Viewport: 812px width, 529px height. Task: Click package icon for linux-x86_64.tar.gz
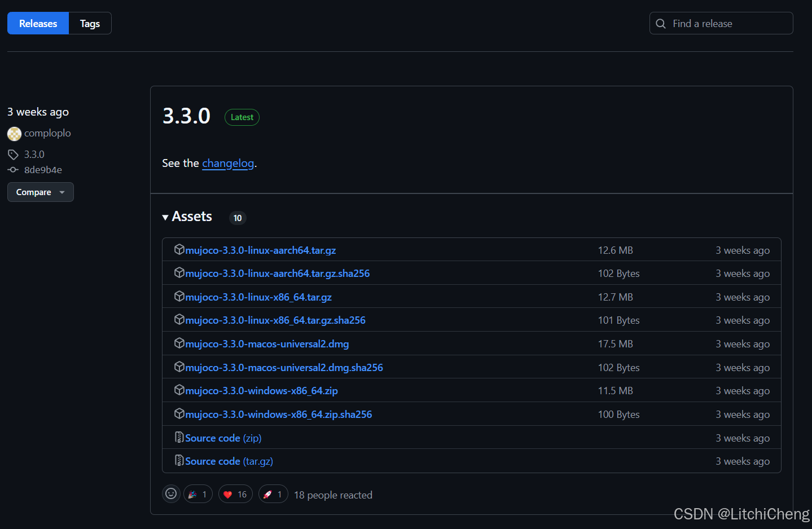(x=179, y=296)
